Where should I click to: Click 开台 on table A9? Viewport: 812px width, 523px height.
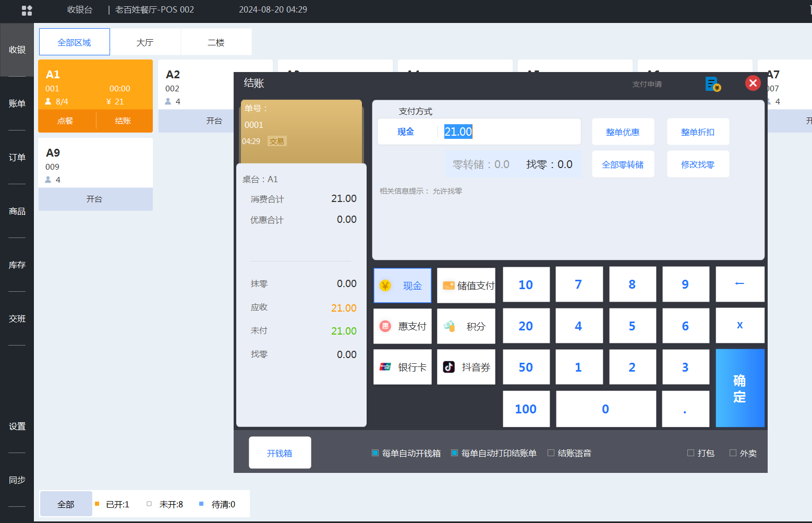[x=95, y=199]
